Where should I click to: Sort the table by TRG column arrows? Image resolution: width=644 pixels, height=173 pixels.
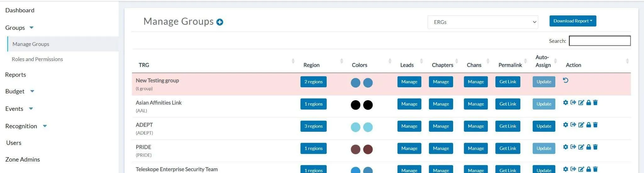(293, 61)
